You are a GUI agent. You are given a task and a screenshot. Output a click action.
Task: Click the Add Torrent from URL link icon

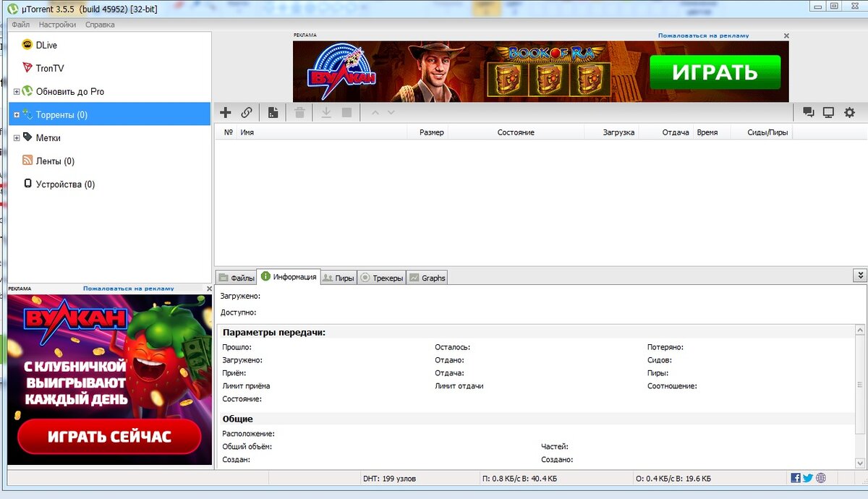click(x=247, y=113)
